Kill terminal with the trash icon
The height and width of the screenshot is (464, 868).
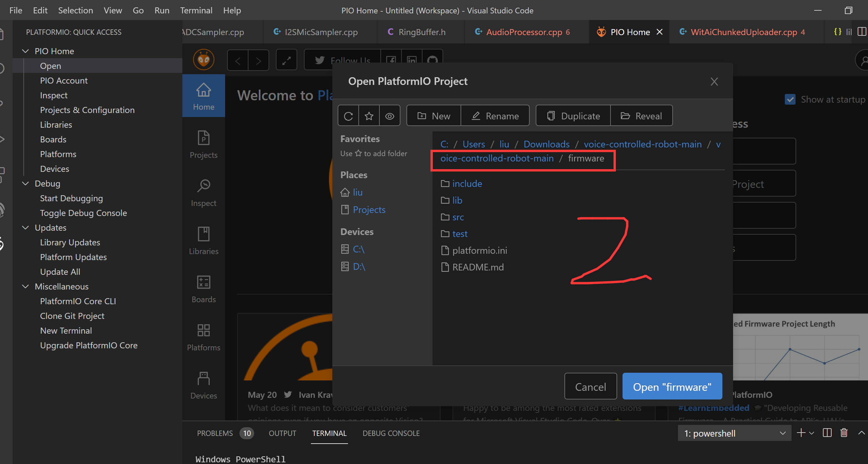843,433
